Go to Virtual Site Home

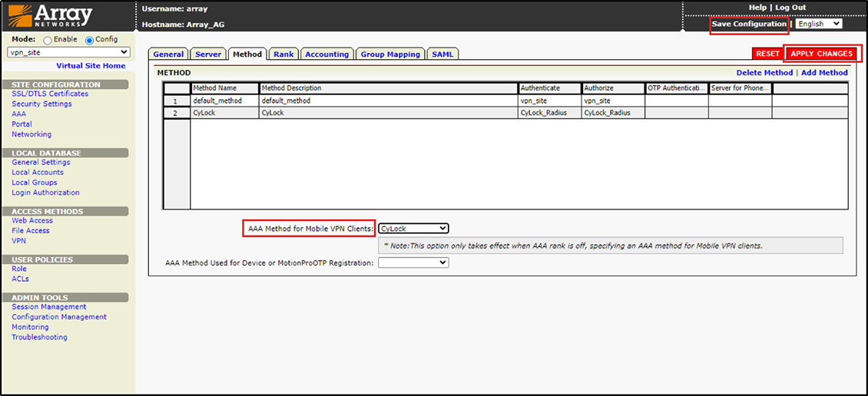click(91, 66)
